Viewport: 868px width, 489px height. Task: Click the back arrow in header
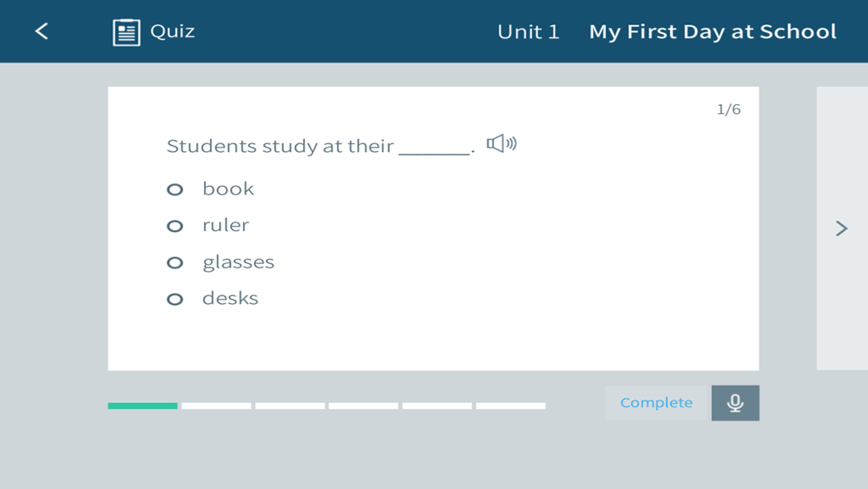[42, 31]
